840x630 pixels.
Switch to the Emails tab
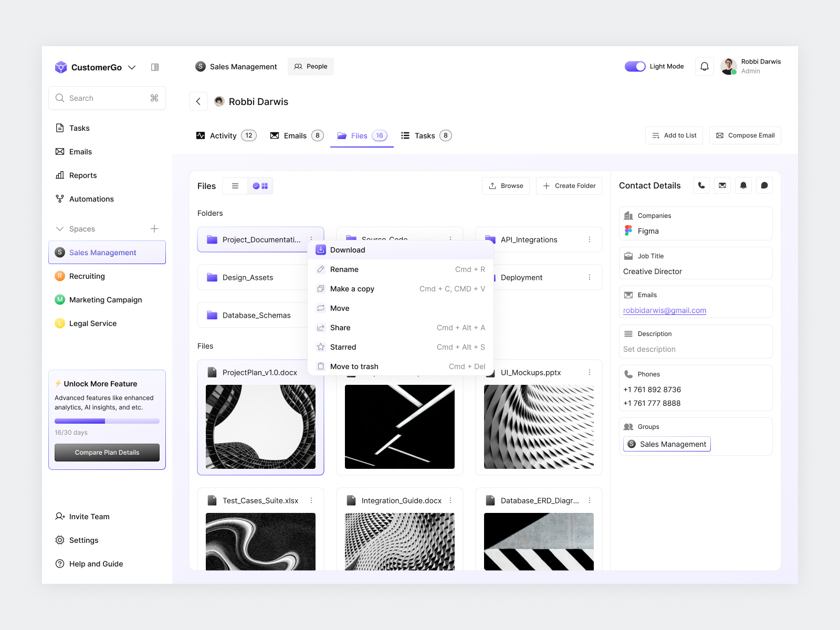tap(296, 136)
